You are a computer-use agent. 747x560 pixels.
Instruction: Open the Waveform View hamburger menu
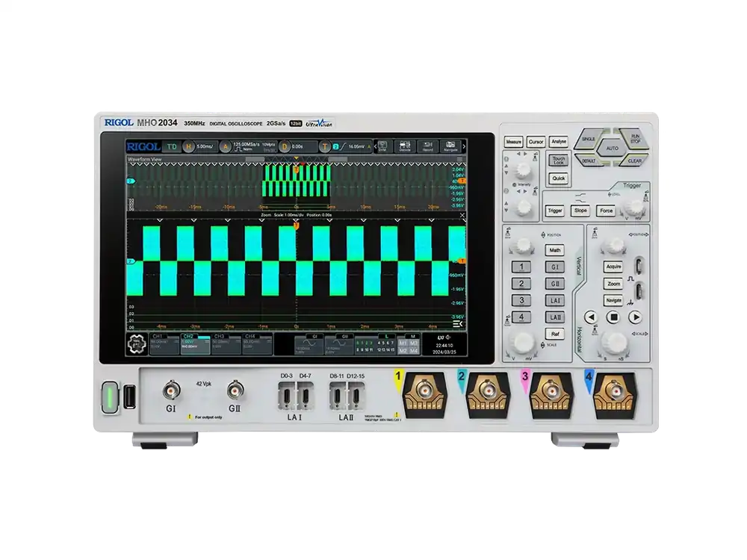tap(459, 160)
